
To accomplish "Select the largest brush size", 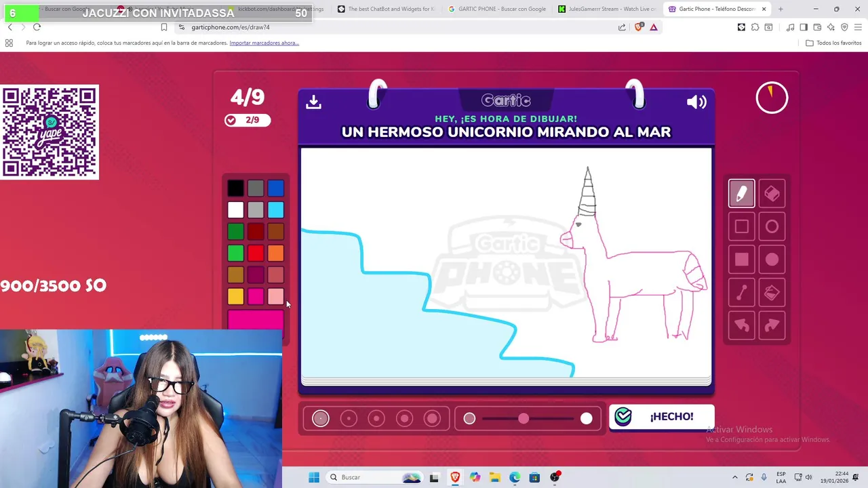I will pos(432,419).
